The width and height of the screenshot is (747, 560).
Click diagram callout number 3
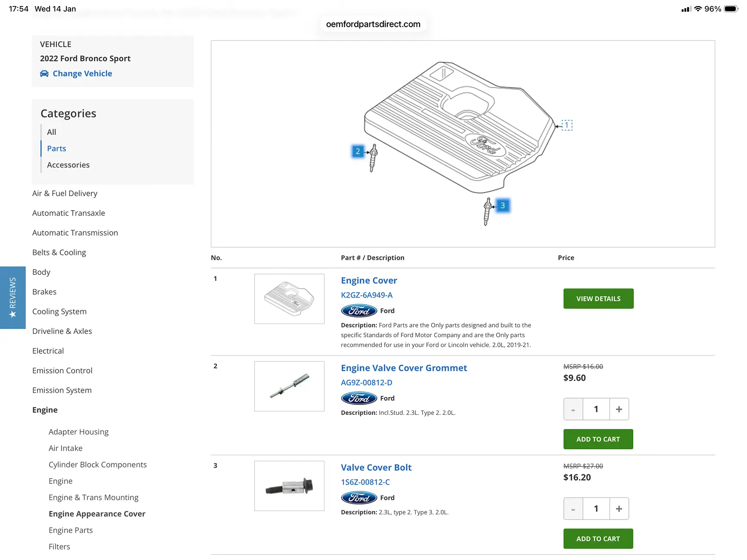pos(502,205)
